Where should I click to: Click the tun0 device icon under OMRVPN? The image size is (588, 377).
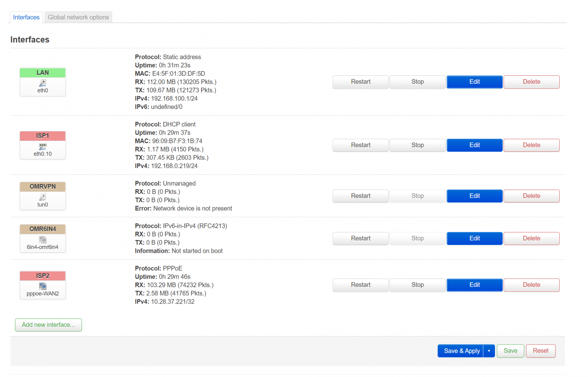click(42, 197)
